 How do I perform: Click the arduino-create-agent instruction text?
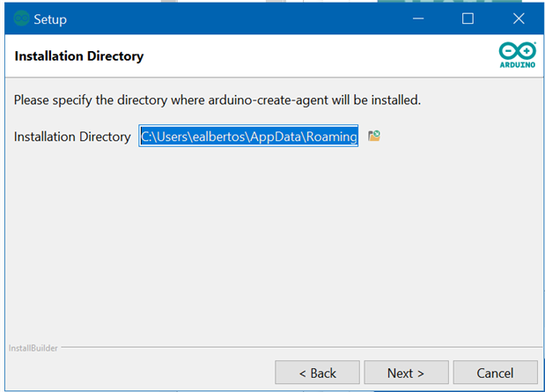(x=217, y=100)
